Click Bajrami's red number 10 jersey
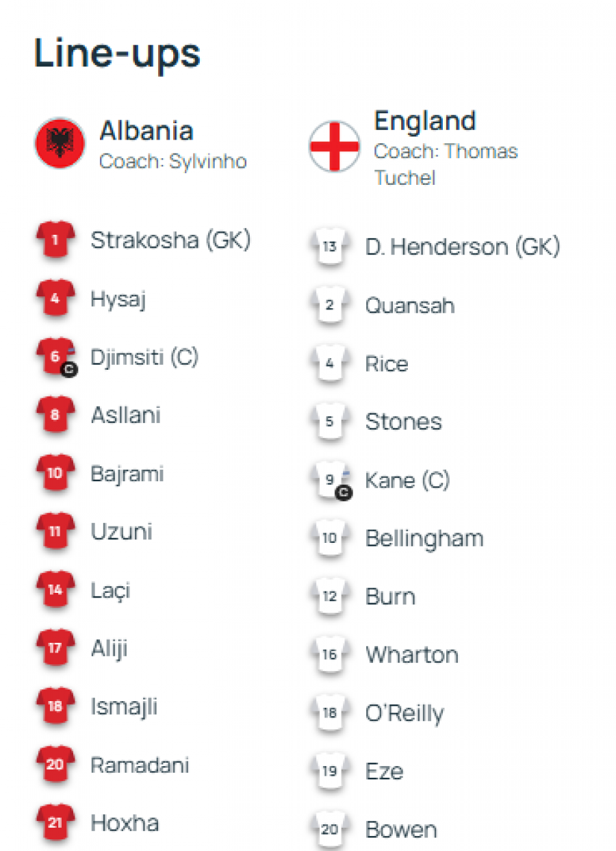 tap(55, 473)
